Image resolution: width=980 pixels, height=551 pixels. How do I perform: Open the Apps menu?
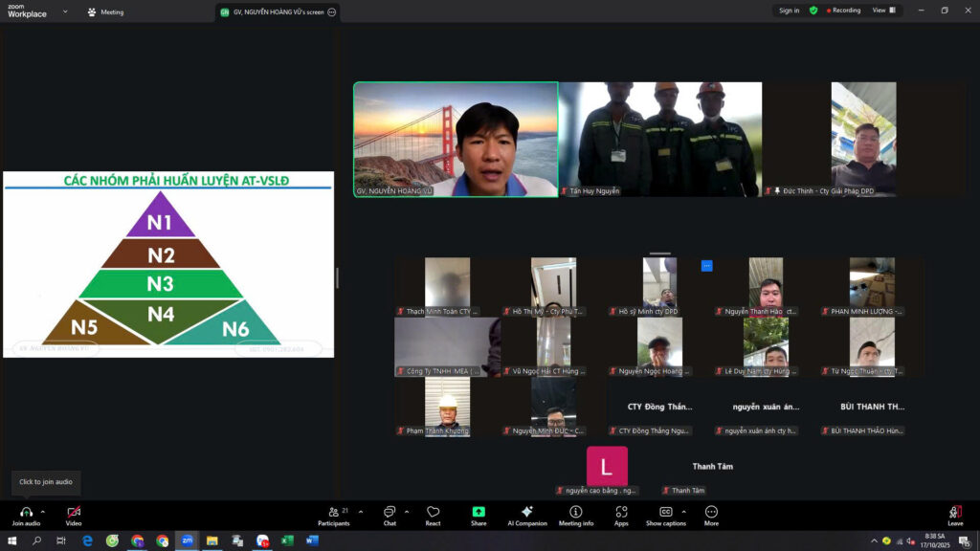(x=621, y=513)
